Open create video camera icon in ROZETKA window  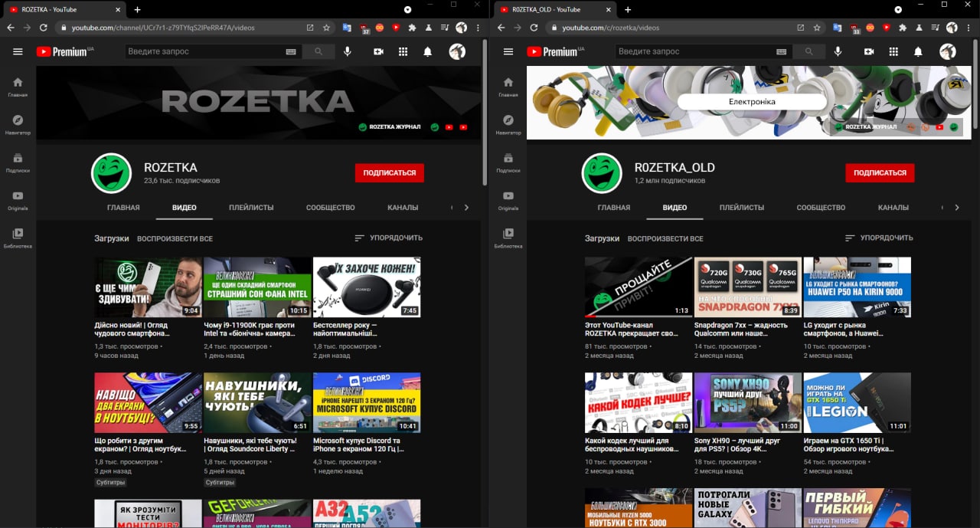378,51
